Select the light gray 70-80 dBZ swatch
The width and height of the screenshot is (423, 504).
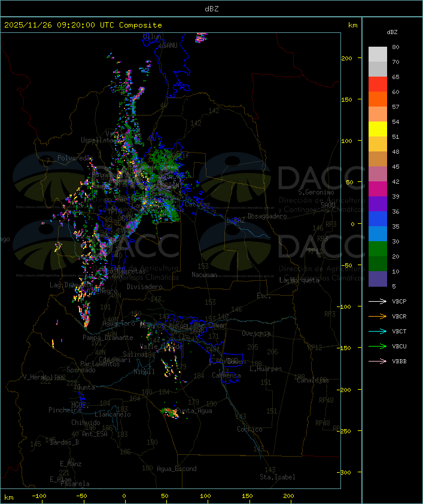coord(378,54)
